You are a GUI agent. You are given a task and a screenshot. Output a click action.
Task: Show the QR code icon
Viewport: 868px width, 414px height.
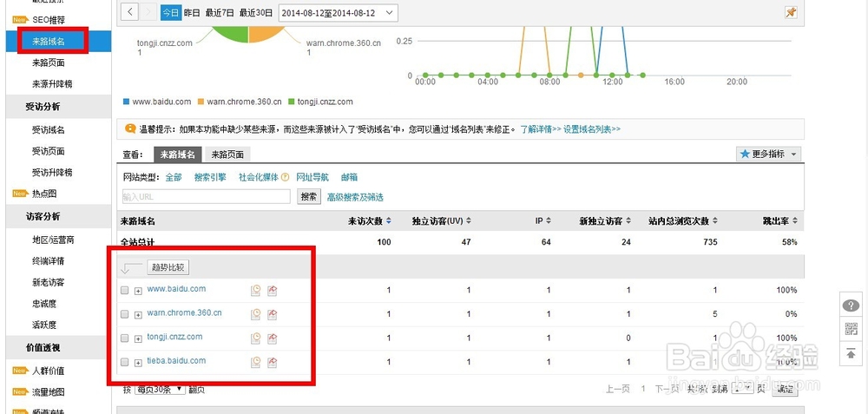pyautogui.click(x=851, y=329)
